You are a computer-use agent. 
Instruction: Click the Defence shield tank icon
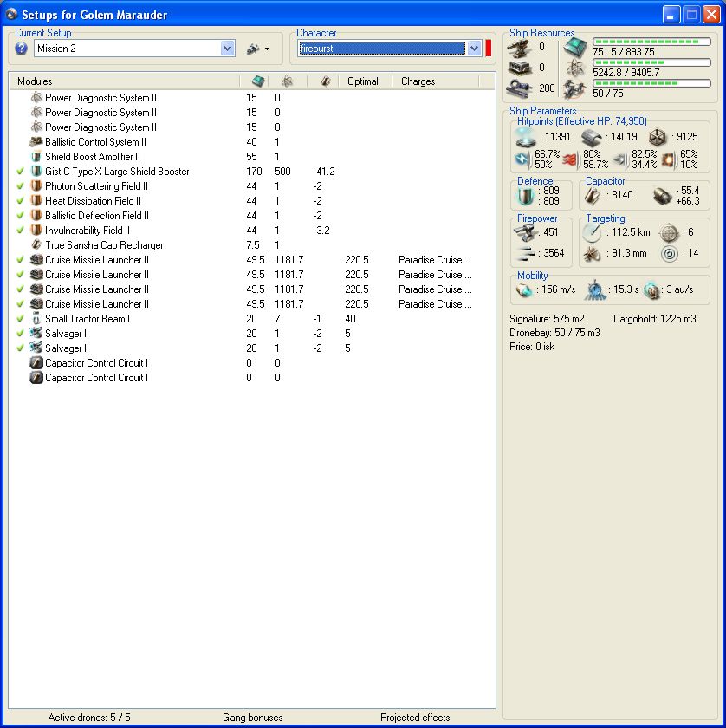point(526,196)
